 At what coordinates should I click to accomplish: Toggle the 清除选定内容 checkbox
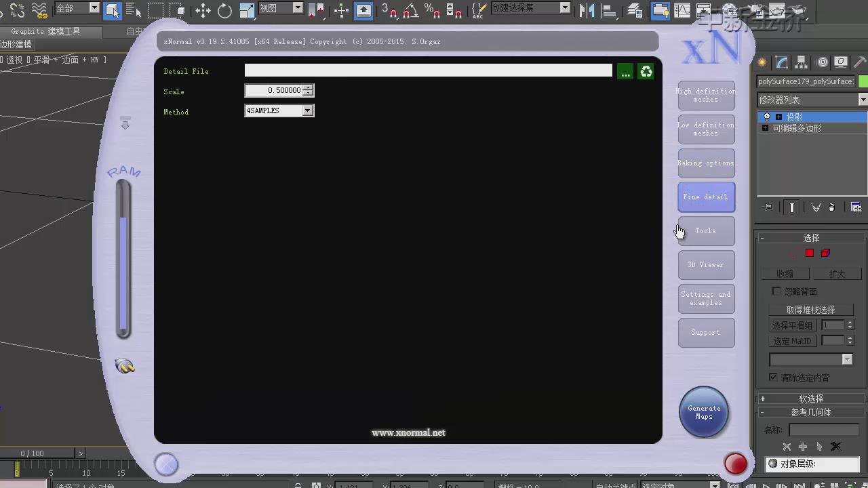[x=773, y=377]
